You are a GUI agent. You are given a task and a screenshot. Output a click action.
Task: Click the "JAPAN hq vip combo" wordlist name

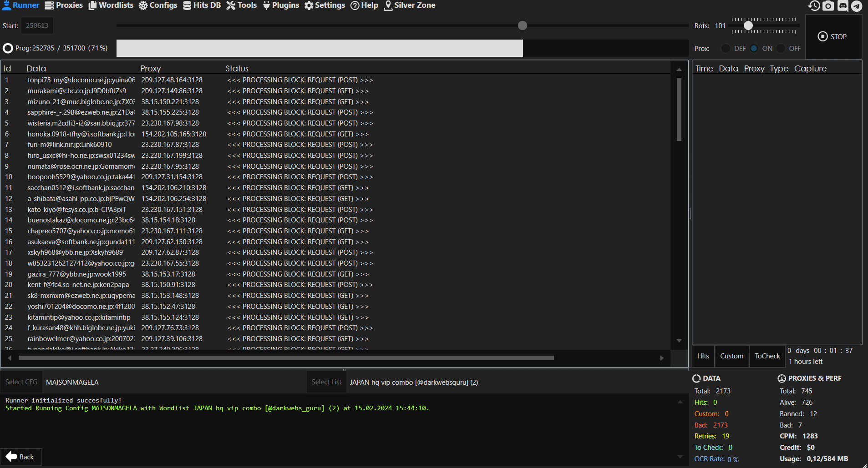click(x=414, y=382)
